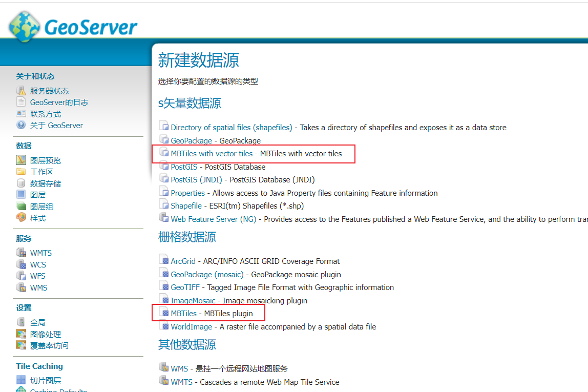This screenshot has width=588, height=392.
Task: Click the WCS service cube icon
Action: (x=21, y=264)
